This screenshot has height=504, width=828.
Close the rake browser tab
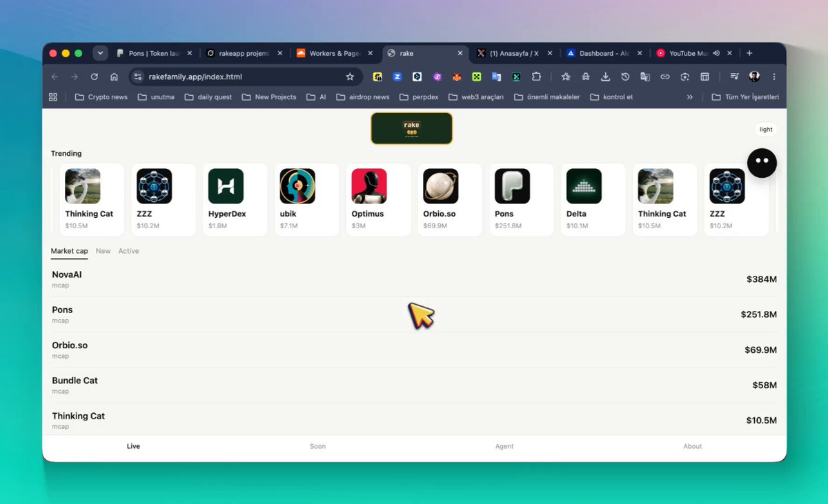click(x=460, y=53)
